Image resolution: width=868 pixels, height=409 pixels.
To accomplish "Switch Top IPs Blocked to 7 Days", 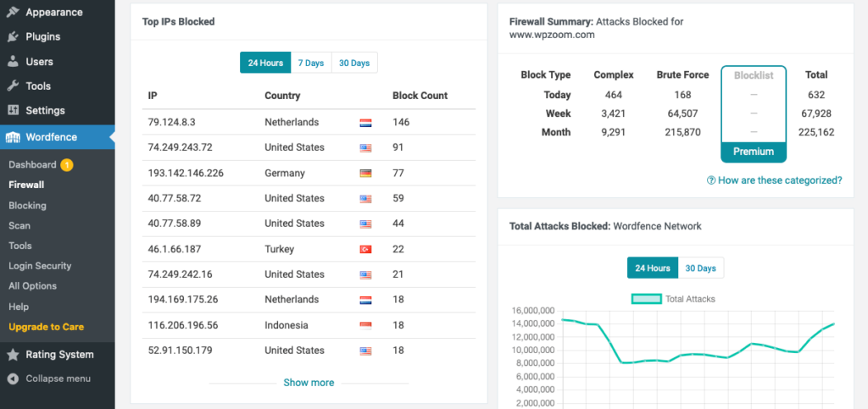I will (x=310, y=64).
